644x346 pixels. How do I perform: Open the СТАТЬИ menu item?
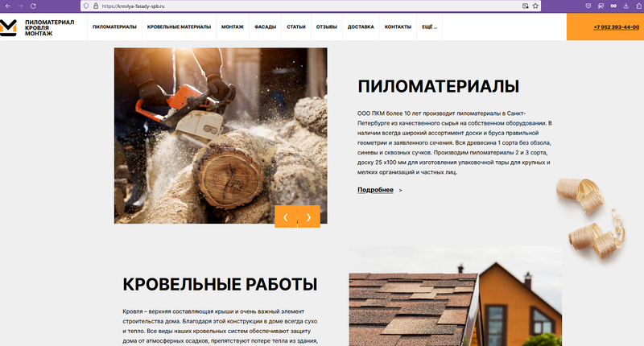click(x=296, y=27)
